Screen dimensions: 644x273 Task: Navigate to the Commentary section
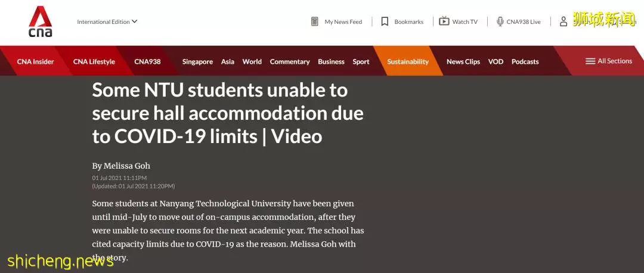pos(290,61)
